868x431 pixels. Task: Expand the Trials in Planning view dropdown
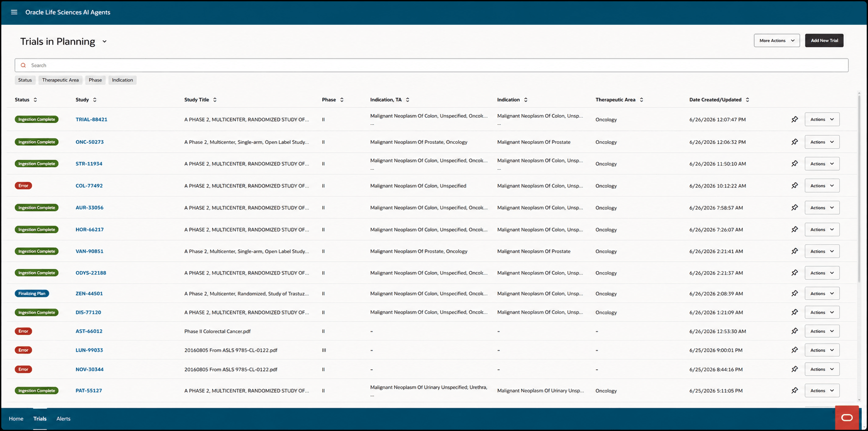tap(104, 42)
